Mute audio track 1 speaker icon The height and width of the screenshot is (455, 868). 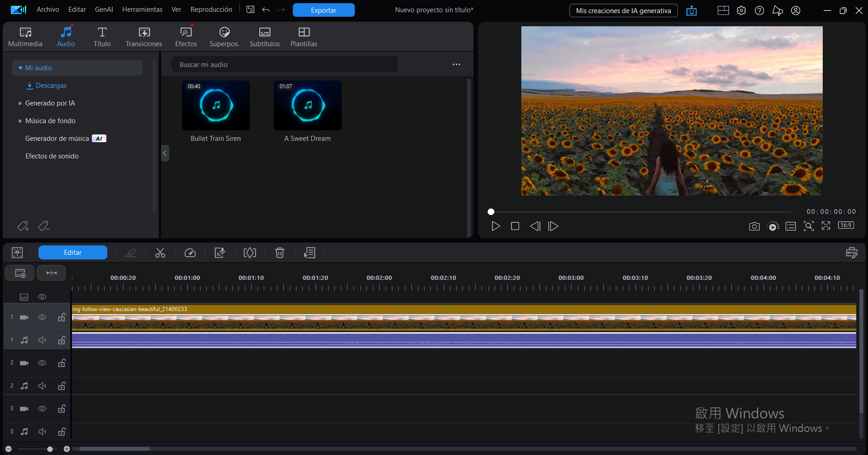42,340
